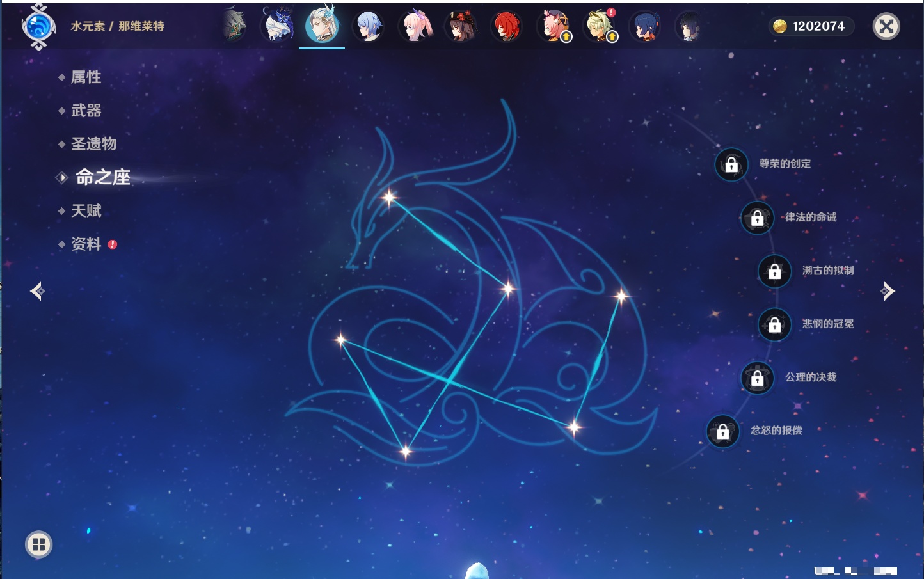Open the grid menu button at bottom-left

(38, 544)
